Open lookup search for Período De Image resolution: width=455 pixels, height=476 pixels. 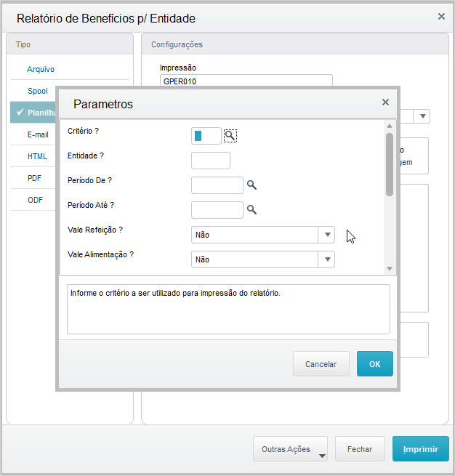251,185
